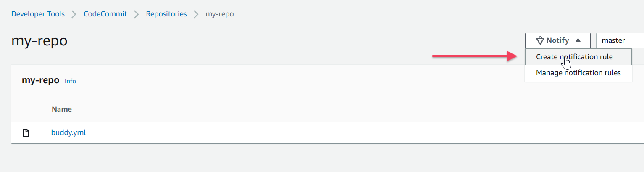Screen dimensions: 644x172
Task: Click the Name column header
Action: [62, 109]
